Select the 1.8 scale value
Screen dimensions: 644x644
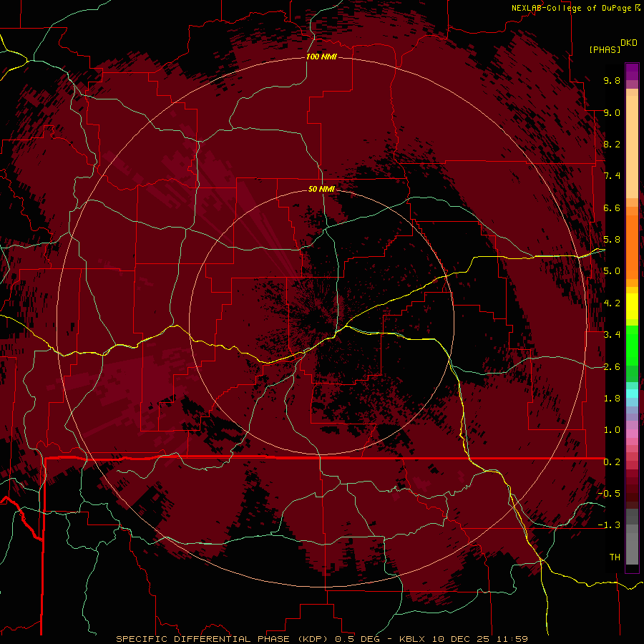[x=612, y=399]
